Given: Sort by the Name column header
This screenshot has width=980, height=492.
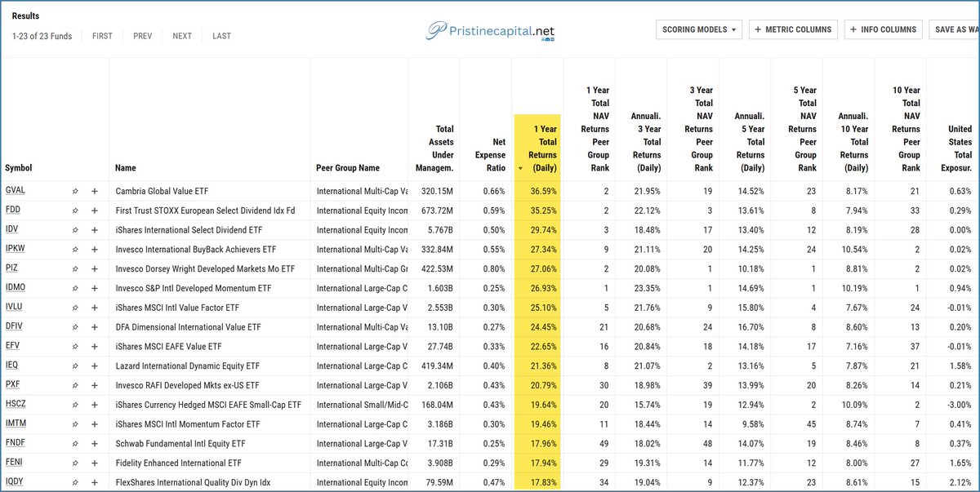Looking at the screenshot, I should 126,168.
